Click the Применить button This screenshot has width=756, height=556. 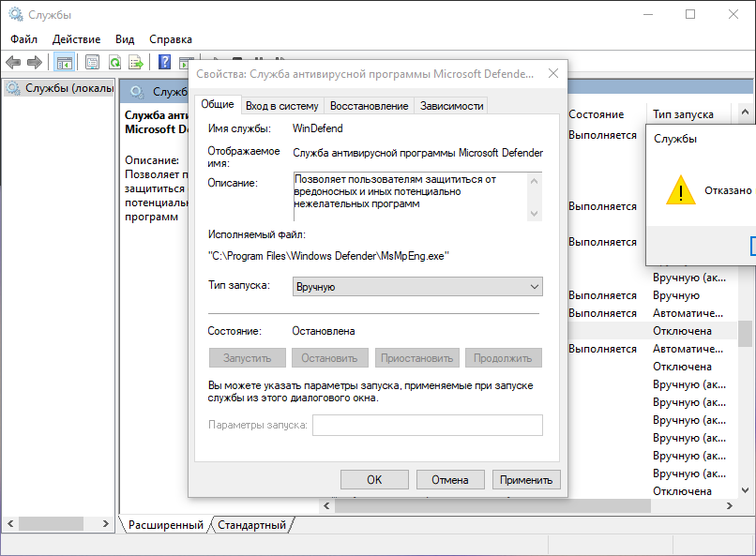tap(526, 480)
